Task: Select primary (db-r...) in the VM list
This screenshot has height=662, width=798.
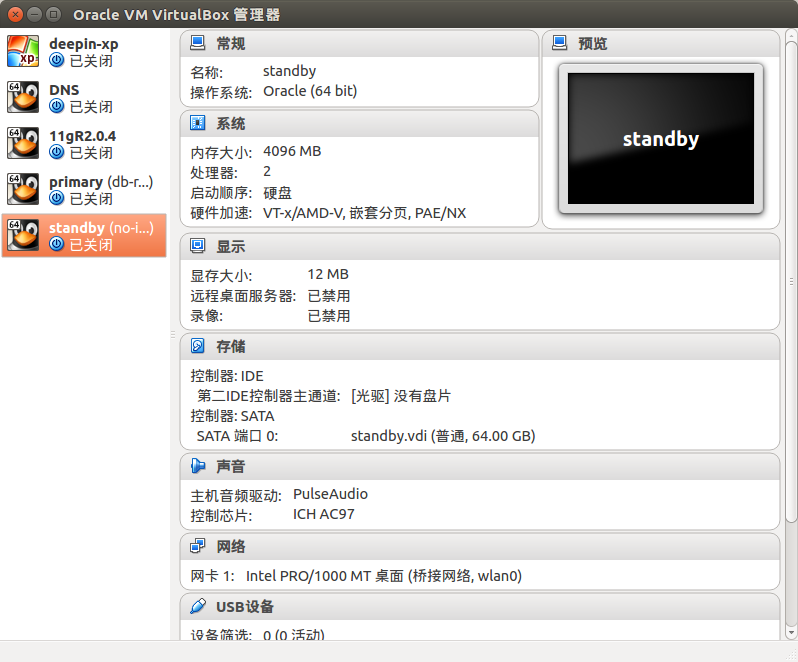Action: (84, 189)
